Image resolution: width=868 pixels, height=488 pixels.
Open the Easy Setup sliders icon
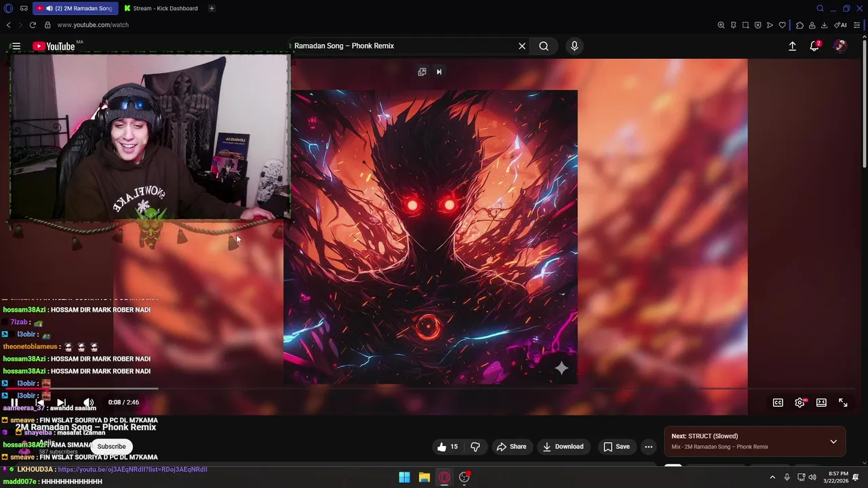point(857,25)
